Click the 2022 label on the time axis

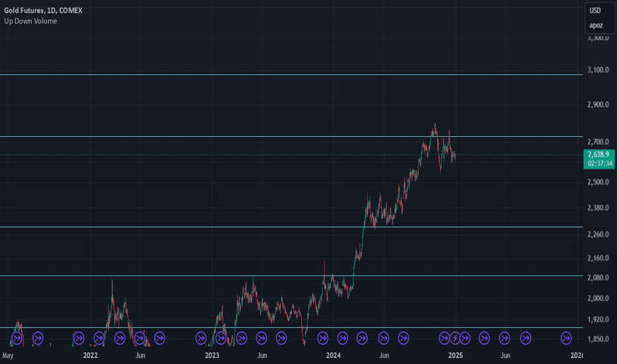click(90, 355)
